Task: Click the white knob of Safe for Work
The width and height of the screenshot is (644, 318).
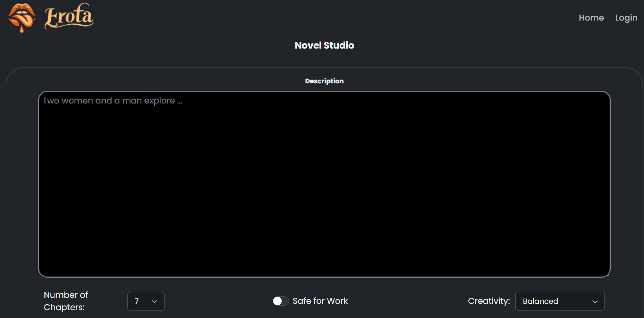Action: (277, 301)
